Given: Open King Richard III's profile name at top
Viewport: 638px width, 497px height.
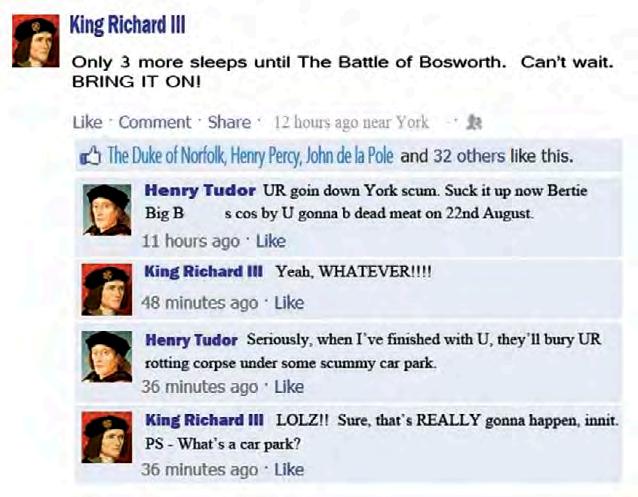Looking at the screenshot, I should [127, 25].
